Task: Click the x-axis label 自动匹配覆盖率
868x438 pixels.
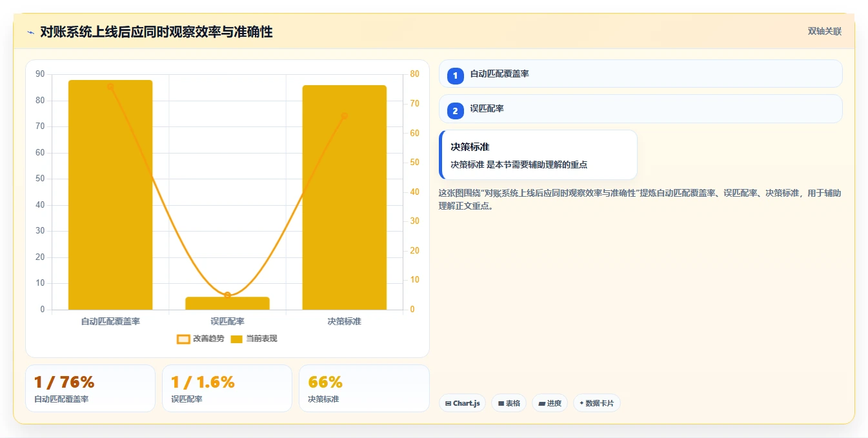Action: pos(110,321)
